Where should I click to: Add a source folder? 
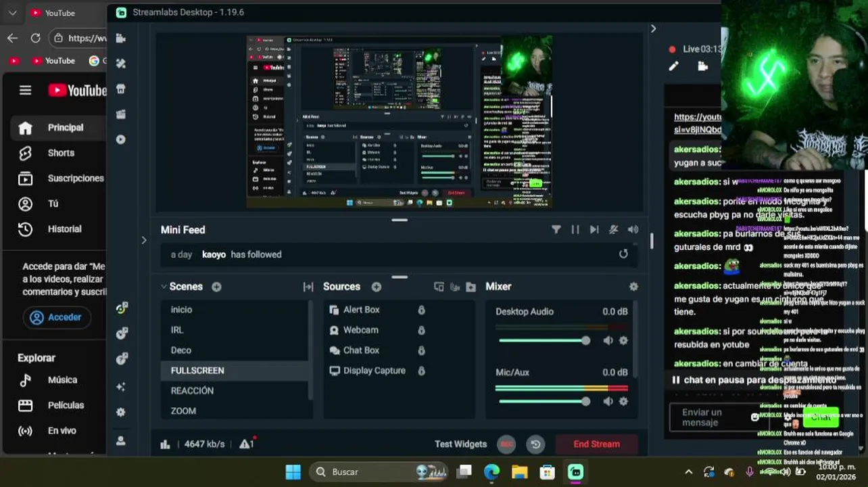[471, 287]
